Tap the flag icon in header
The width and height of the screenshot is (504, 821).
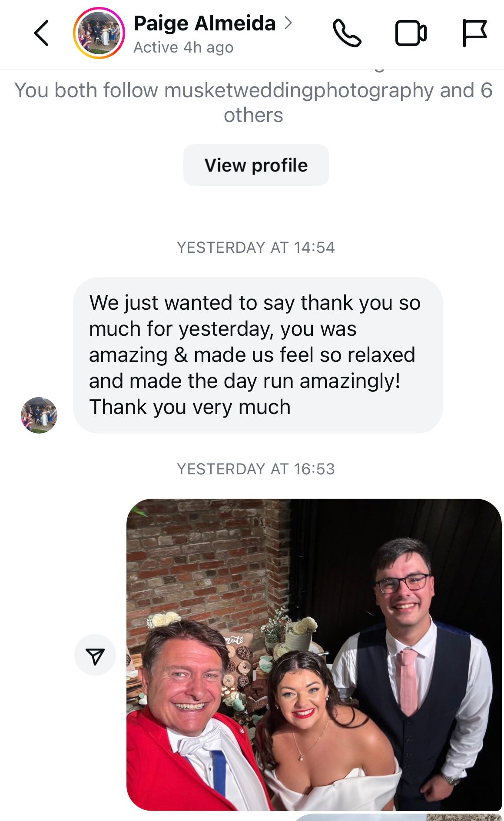[474, 33]
